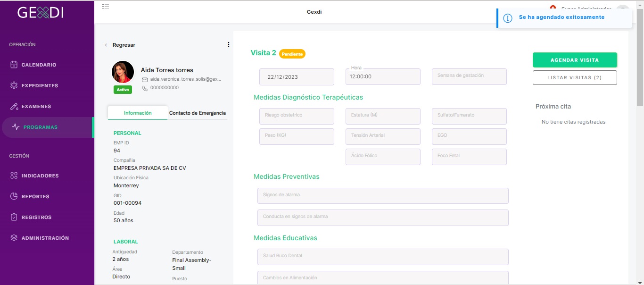Click the GID value 001-00094

[x=127, y=203]
